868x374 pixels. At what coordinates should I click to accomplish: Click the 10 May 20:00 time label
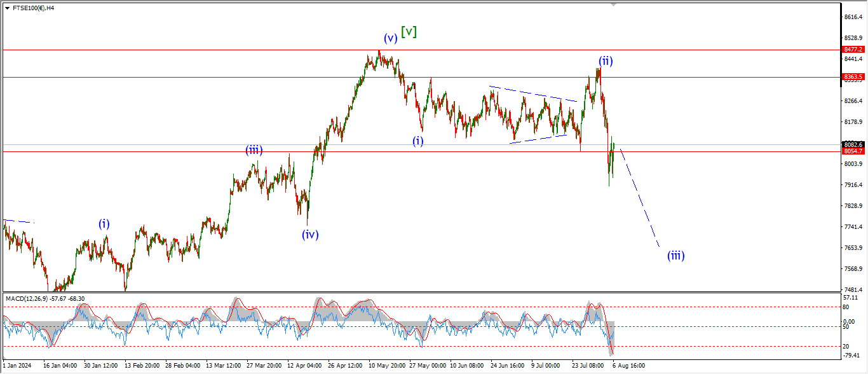(x=386, y=366)
